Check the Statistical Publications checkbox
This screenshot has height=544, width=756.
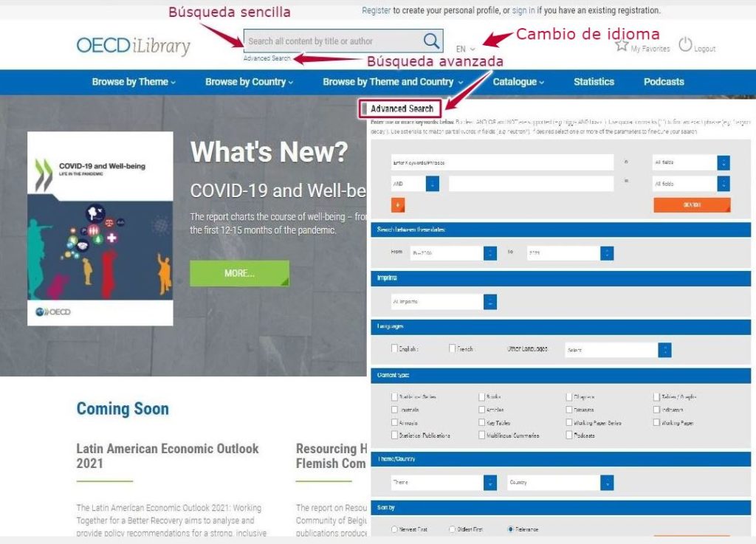[394, 435]
